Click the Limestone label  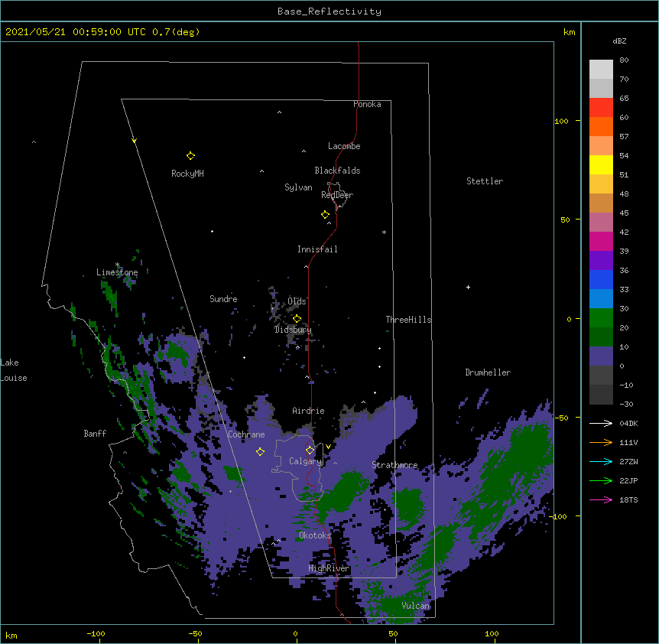click(117, 272)
